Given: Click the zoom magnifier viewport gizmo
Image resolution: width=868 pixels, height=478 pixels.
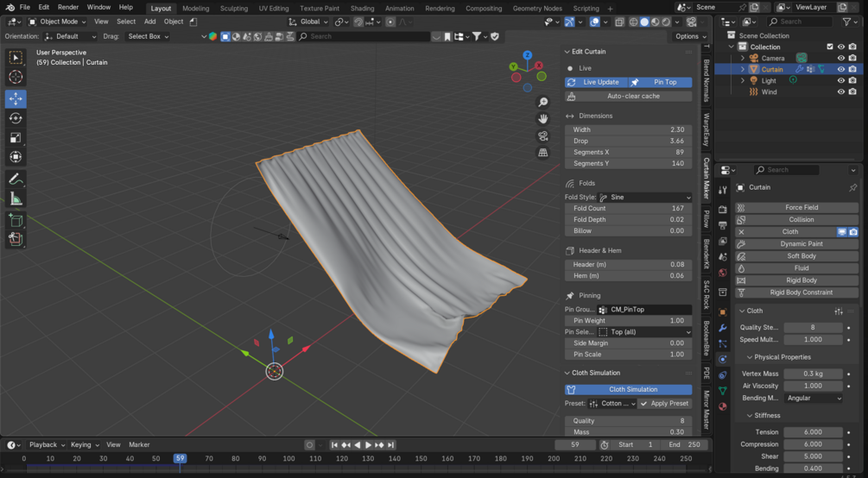Looking at the screenshot, I should tap(543, 103).
